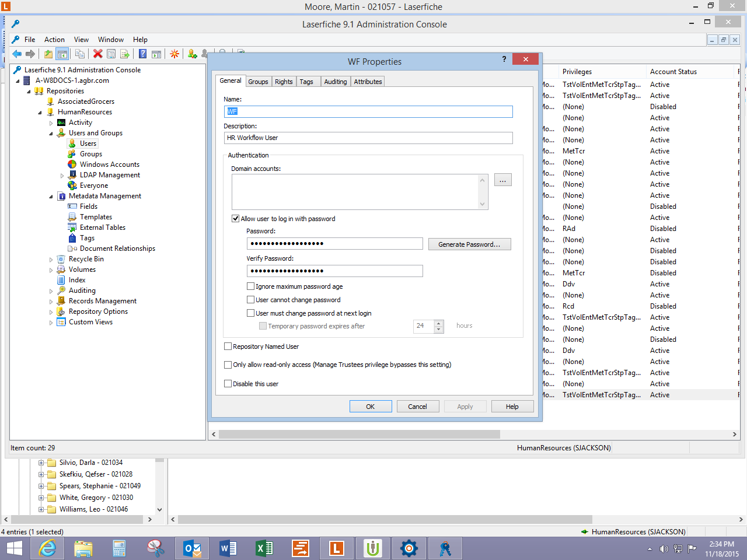Click the up one level folder icon

48,54
